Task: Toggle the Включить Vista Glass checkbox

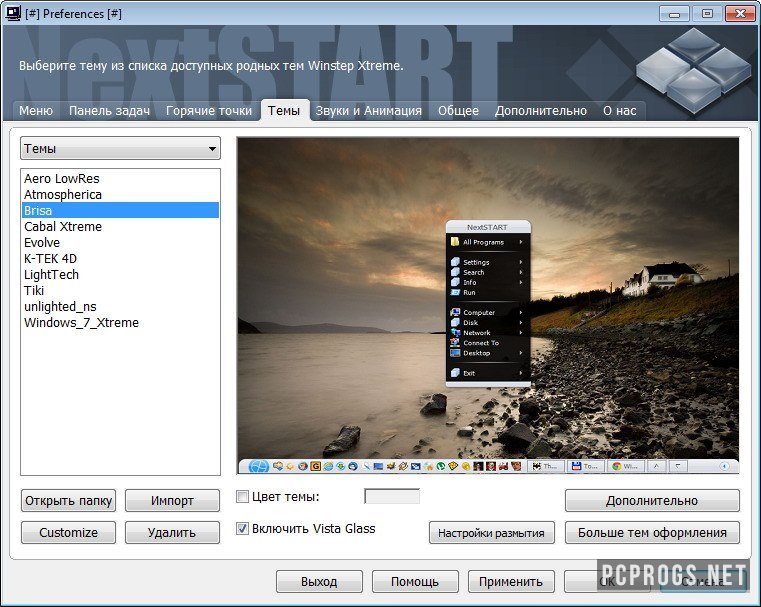Action: click(x=242, y=529)
